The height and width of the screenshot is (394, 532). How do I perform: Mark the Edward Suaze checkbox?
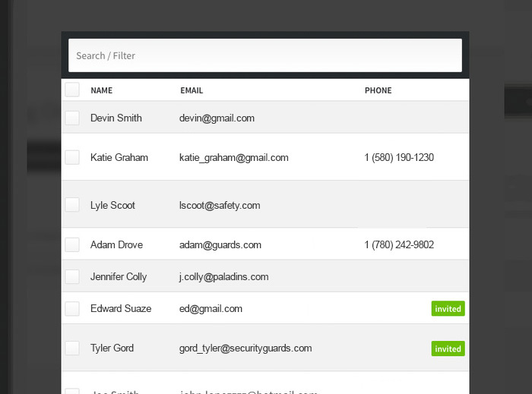pos(72,309)
